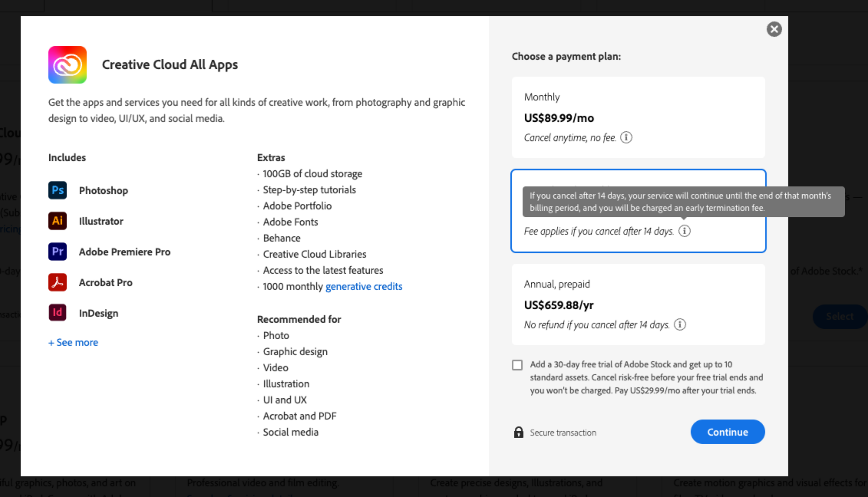
Task: Enable the Adobe Stock free trial checkbox
Action: [x=517, y=365]
